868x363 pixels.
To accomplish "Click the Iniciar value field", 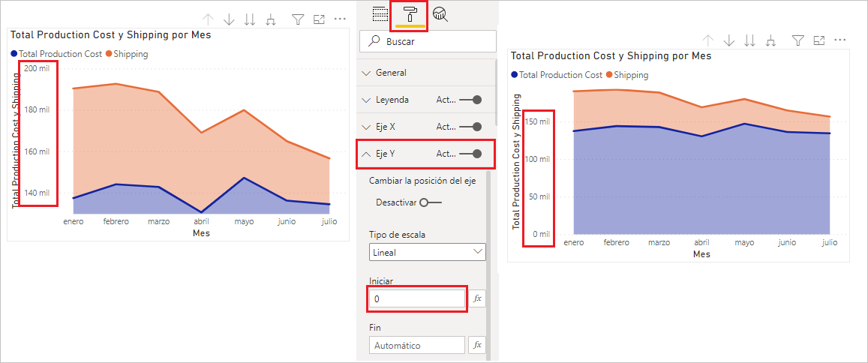I will coord(417,298).
